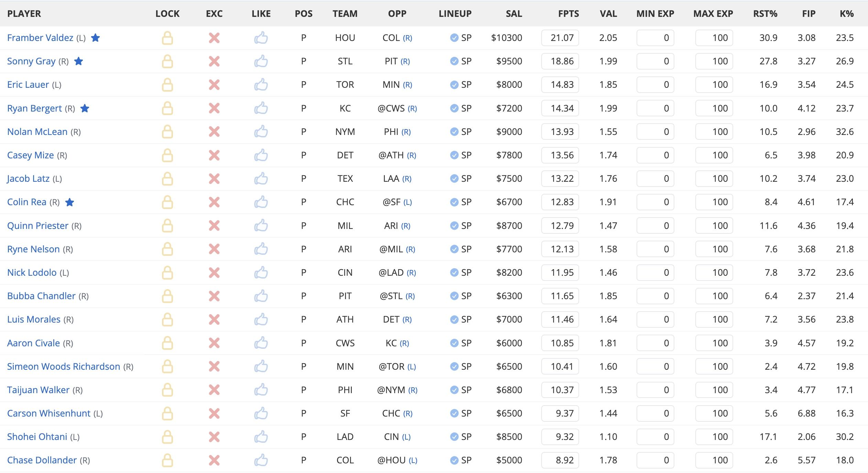The height and width of the screenshot is (473, 868).
Task: Click the lineup confirmed badge for Nolan McLean
Action: (454, 132)
